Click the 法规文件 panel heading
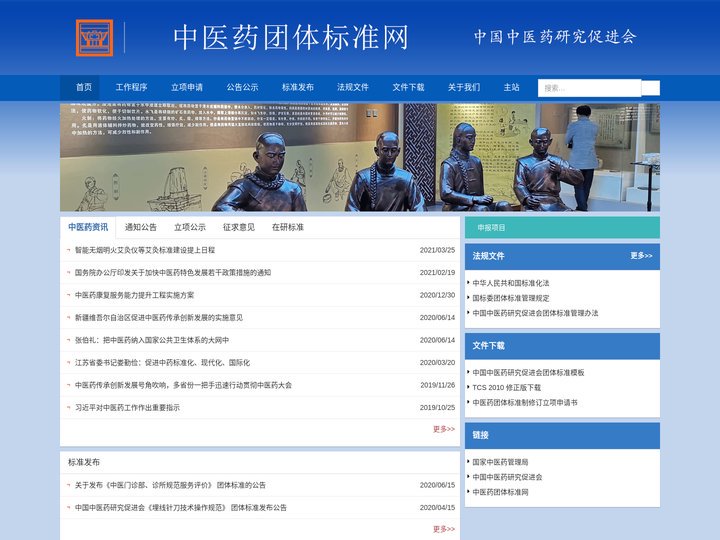 [x=489, y=256]
